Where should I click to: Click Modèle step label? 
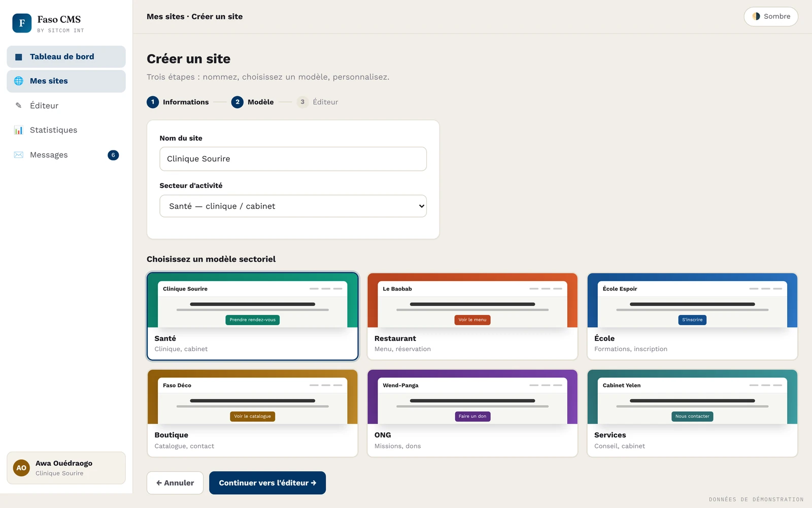[x=261, y=102]
